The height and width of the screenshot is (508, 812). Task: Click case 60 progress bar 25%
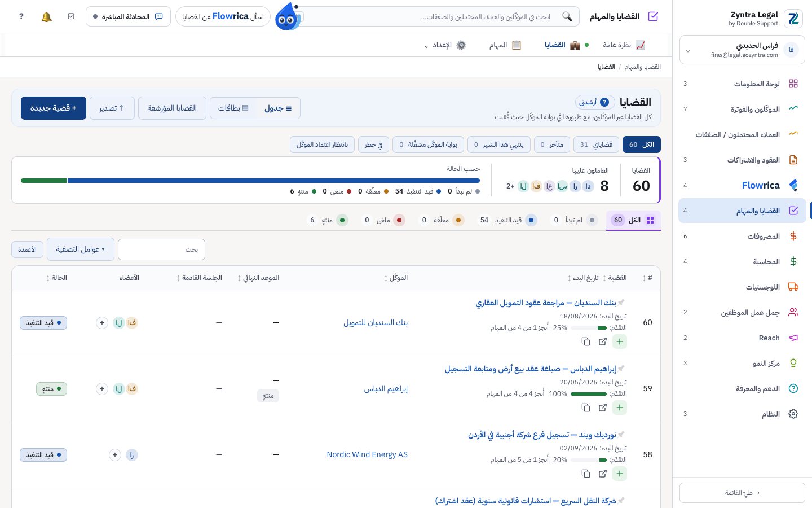pyautogui.click(x=589, y=328)
